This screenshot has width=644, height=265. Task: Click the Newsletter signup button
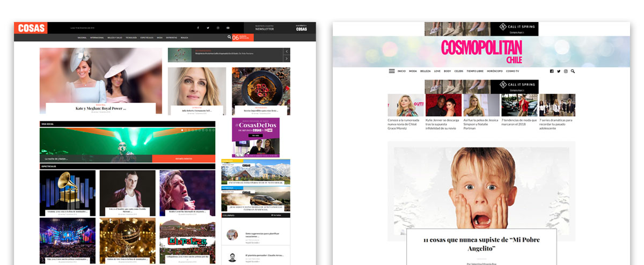pos(264,28)
